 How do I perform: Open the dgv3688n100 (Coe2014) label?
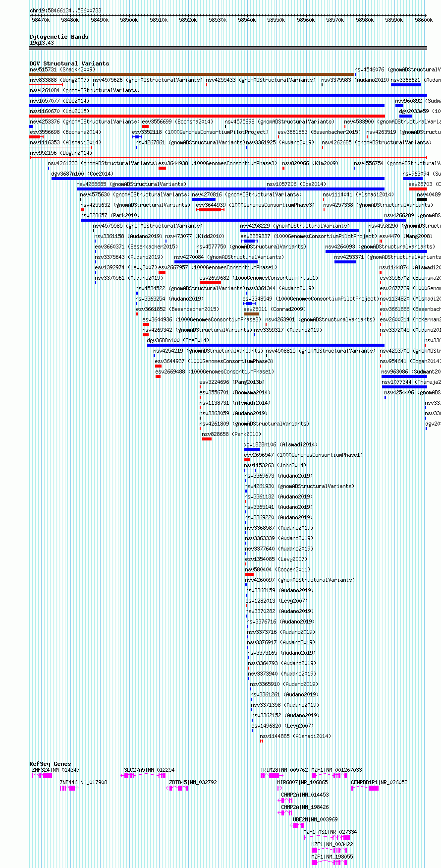point(178,340)
